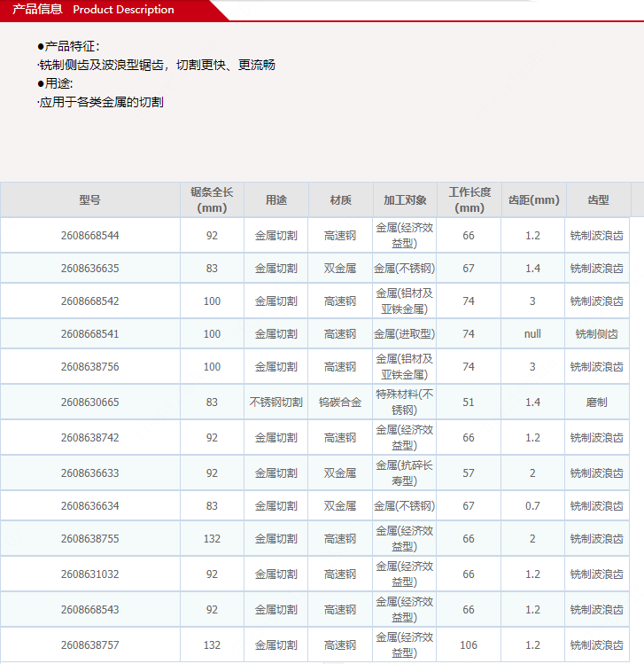Viewport: 644px width, 664px height.
Task: Click the 钨碳合金 material cell
Action: click(340, 402)
